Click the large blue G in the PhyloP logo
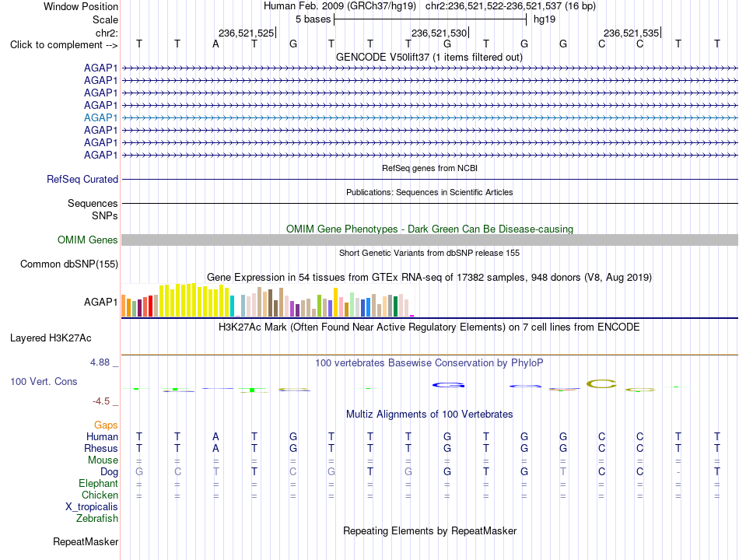 click(448, 385)
